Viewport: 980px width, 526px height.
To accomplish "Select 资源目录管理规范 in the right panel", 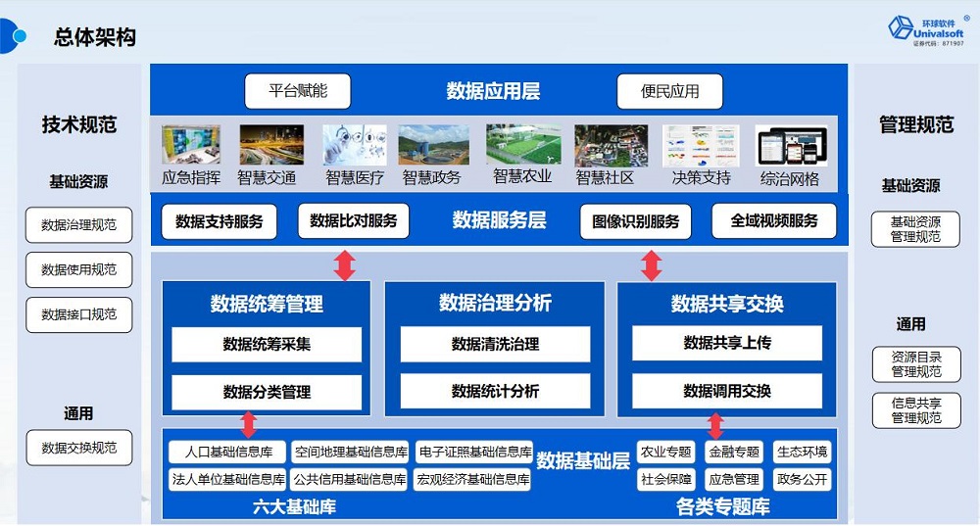I will tap(916, 364).
